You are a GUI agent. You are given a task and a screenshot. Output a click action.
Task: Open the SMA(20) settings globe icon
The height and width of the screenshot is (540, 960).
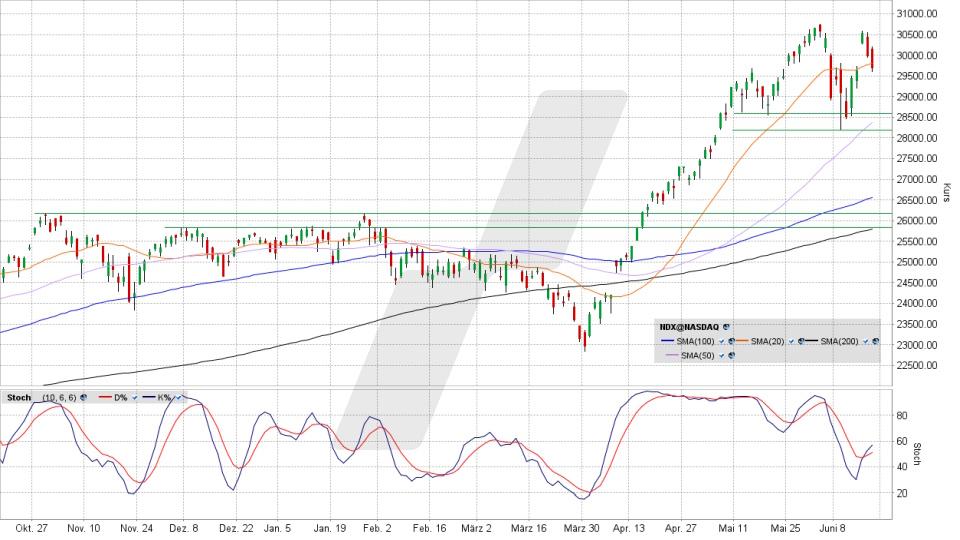coord(801,341)
